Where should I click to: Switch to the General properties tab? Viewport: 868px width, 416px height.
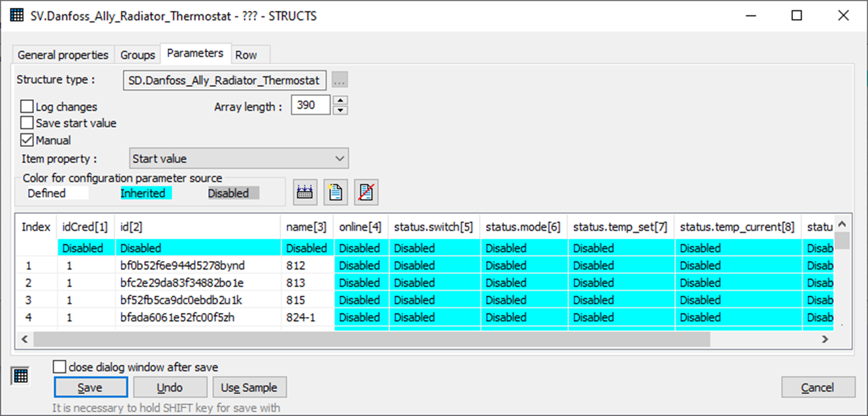[x=63, y=55]
